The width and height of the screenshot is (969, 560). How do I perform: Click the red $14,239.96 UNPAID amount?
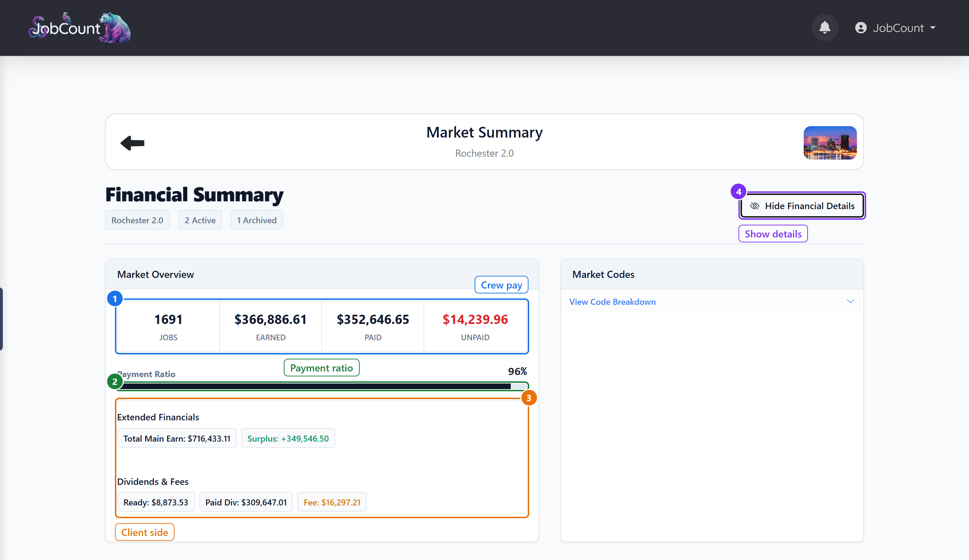point(475,319)
